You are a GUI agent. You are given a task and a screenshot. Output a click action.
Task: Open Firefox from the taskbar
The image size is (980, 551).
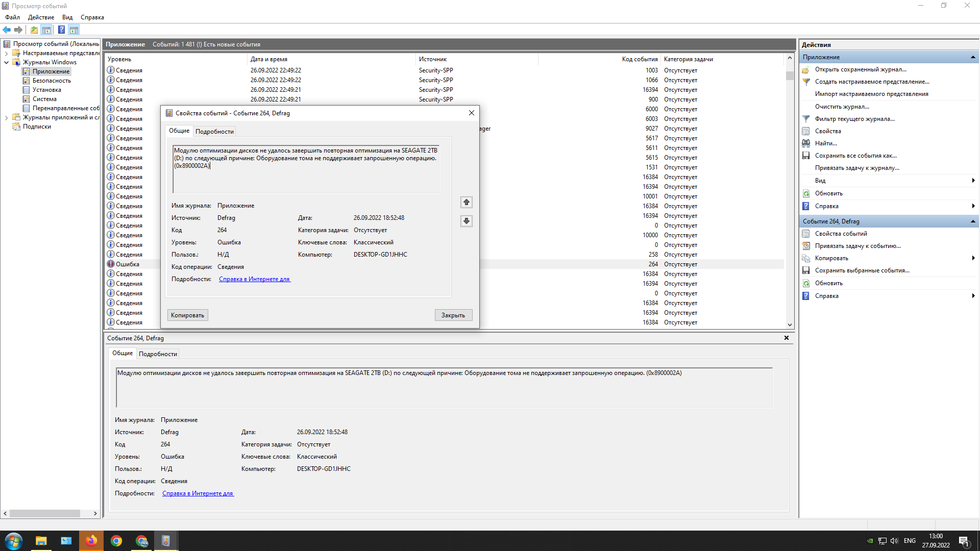[91, 541]
